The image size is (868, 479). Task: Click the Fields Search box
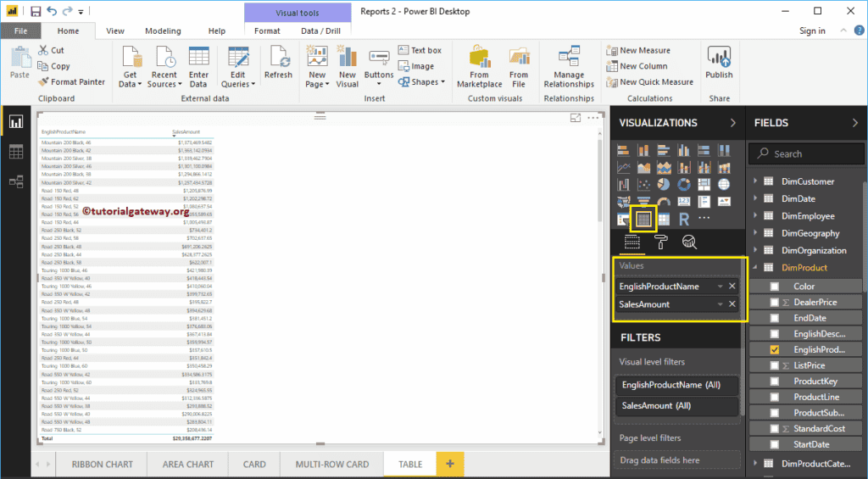tap(805, 154)
